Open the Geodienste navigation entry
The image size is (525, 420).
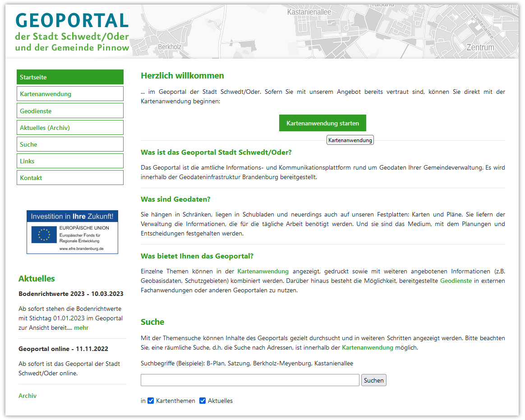point(70,110)
